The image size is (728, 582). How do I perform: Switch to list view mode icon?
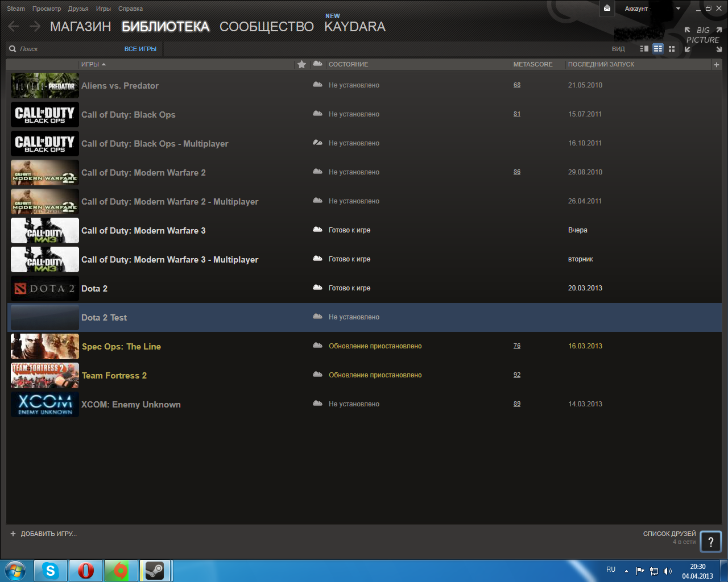[658, 49]
